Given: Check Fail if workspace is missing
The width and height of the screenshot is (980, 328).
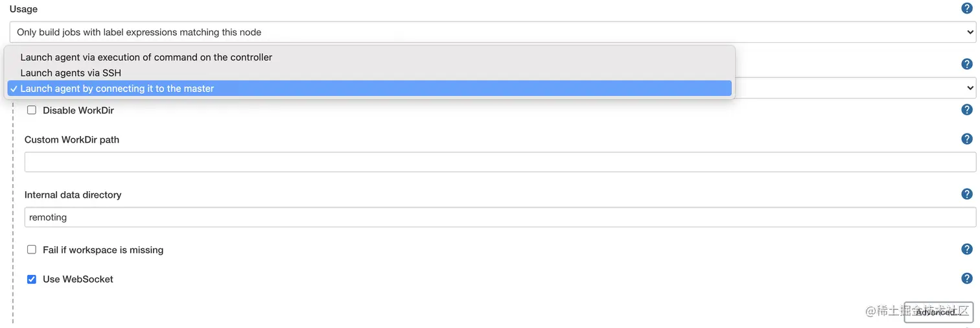Looking at the screenshot, I should click(32, 250).
